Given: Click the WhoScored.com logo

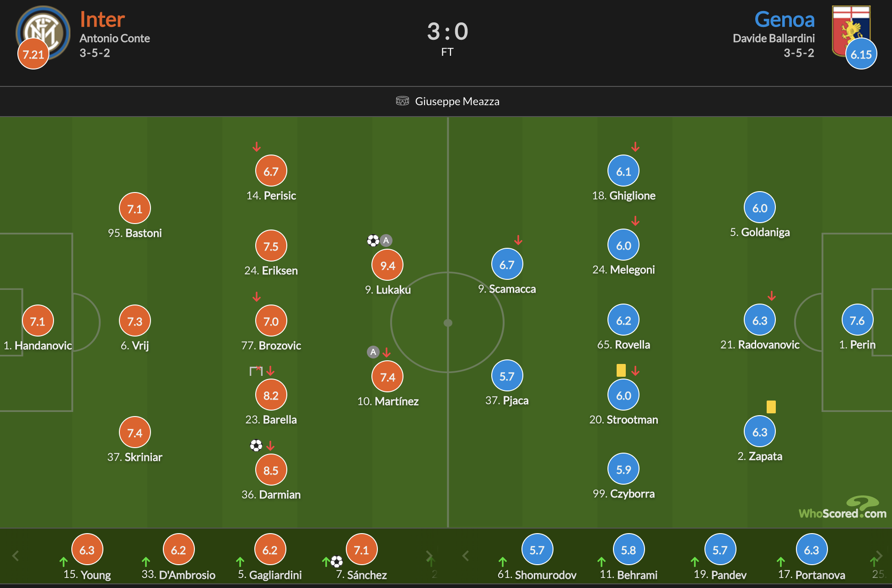Looking at the screenshot, I should point(842,508).
